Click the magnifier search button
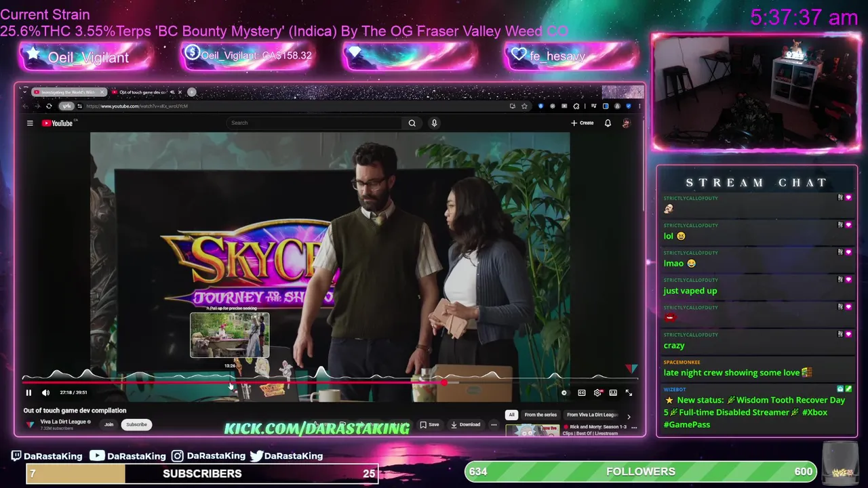This screenshot has width=868, height=488. point(412,123)
